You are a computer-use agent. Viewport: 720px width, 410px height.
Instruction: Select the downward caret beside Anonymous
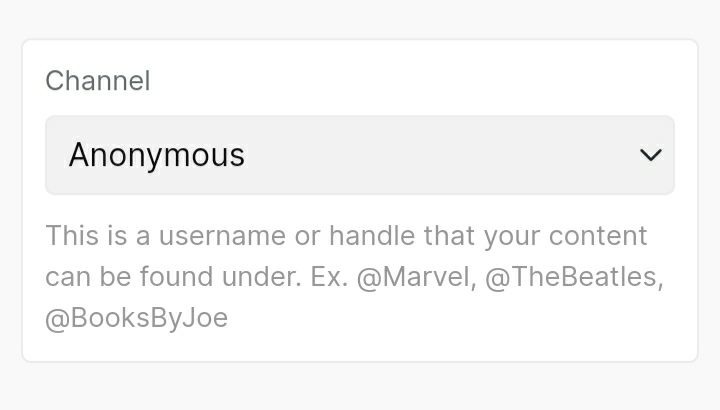point(651,155)
